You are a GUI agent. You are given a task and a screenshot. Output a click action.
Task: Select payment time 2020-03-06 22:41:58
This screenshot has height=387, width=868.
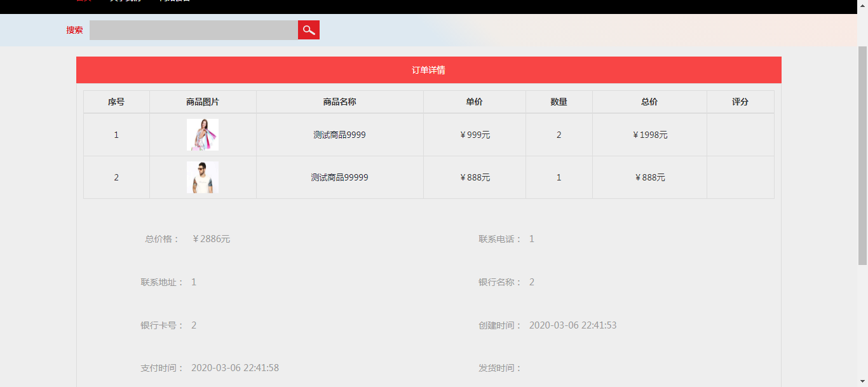(x=235, y=368)
